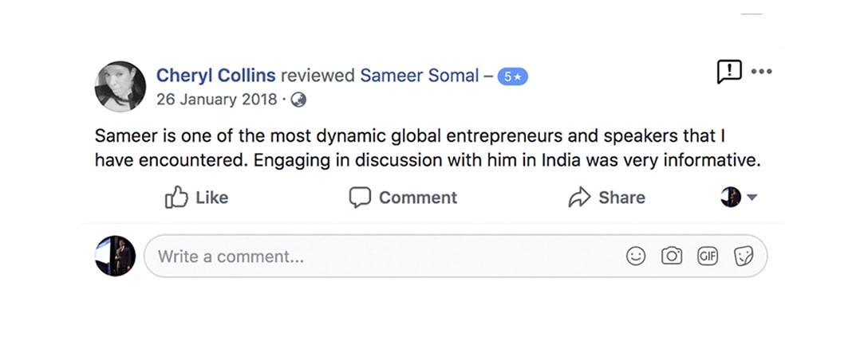Image resolution: width=868 pixels, height=341 pixels.
Task: Focus the 'Write a comment...' field
Action: pos(383,257)
